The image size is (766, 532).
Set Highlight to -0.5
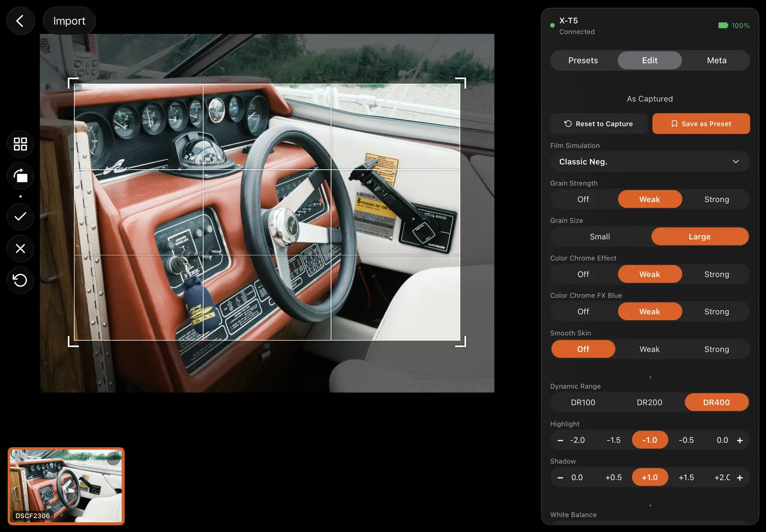tap(686, 440)
